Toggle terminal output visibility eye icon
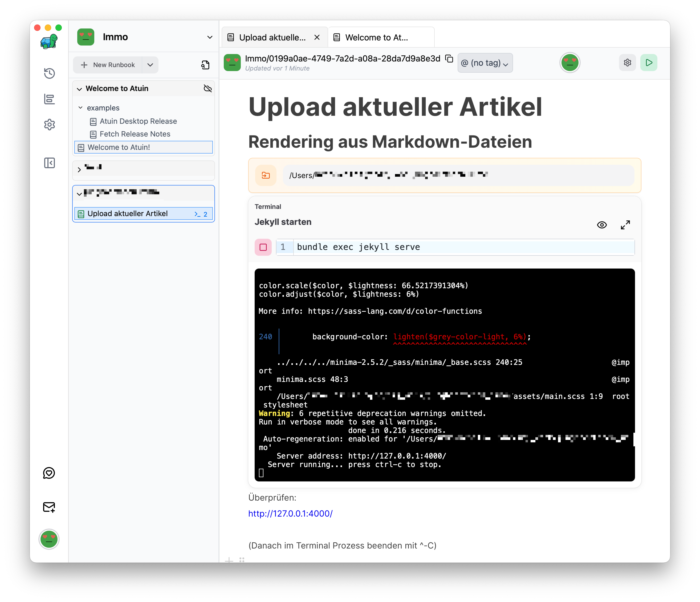The width and height of the screenshot is (700, 602). (602, 225)
